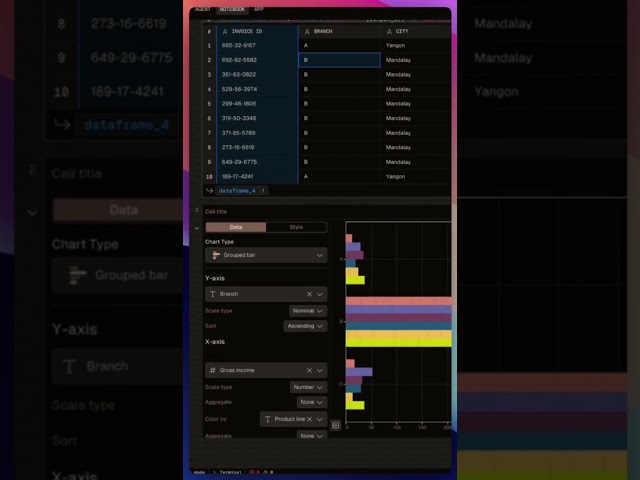
Task: Click the orange bar in Branch B group
Action: pos(398,334)
